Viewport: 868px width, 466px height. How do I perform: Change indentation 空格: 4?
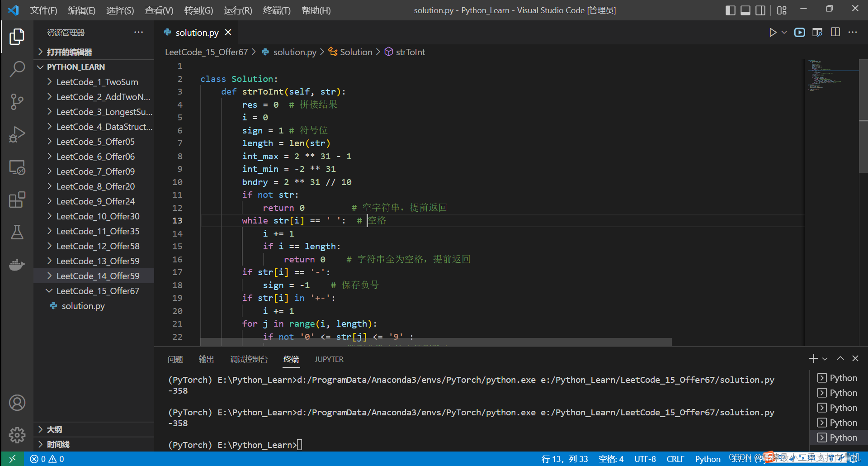[611, 459]
